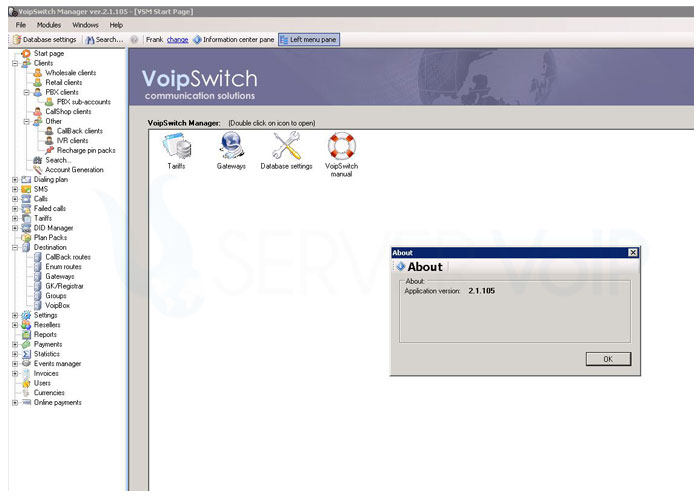Select Enum routes item
700x500 pixels.
tap(63, 267)
